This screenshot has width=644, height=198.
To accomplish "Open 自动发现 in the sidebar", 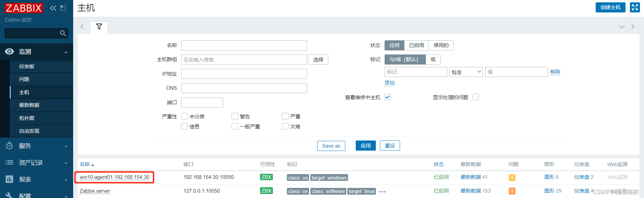I will (x=41, y=131).
